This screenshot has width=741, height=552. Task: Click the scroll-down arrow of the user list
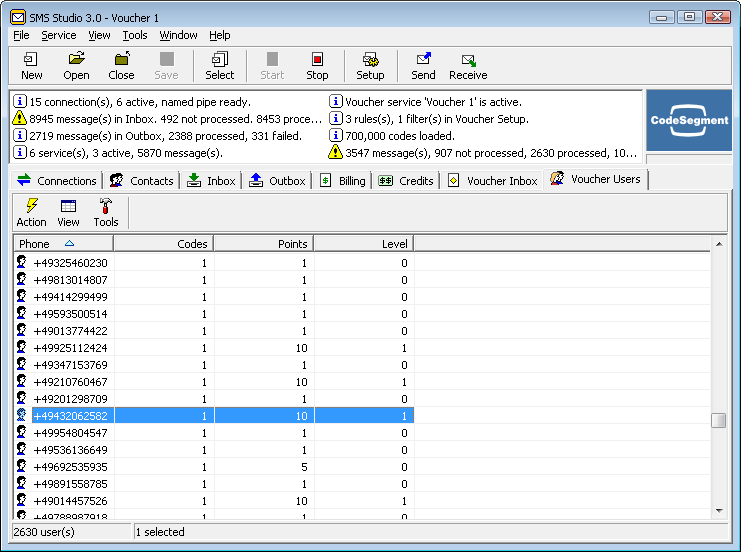(x=719, y=510)
